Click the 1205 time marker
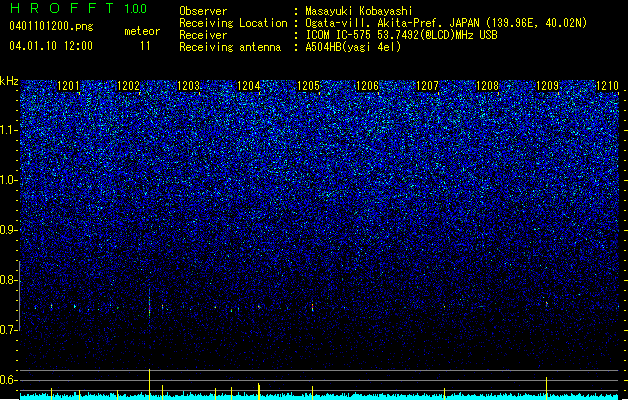The width and height of the screenshot is (629, 400). pyautogui.click(x=308, y=86)
